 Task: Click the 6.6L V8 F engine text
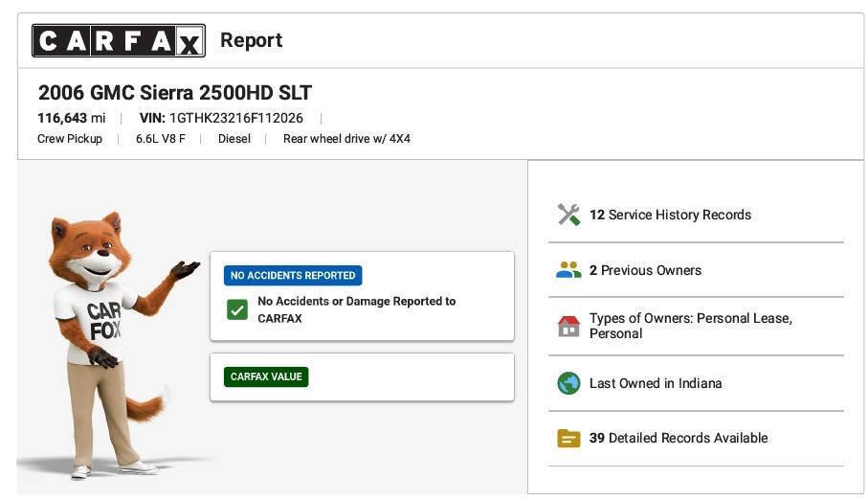161,139
